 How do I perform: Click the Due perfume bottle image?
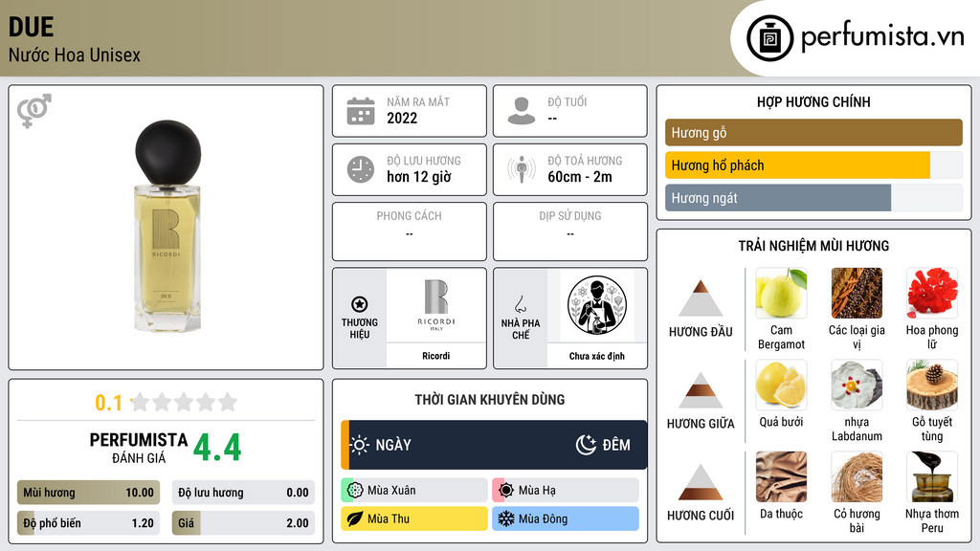coord(167,226)
